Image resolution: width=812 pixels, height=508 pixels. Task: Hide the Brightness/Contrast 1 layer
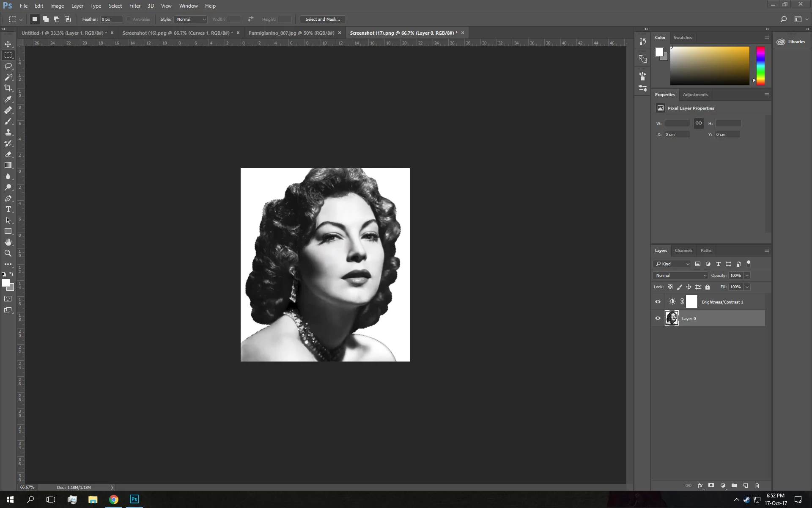tap(658, 302)
